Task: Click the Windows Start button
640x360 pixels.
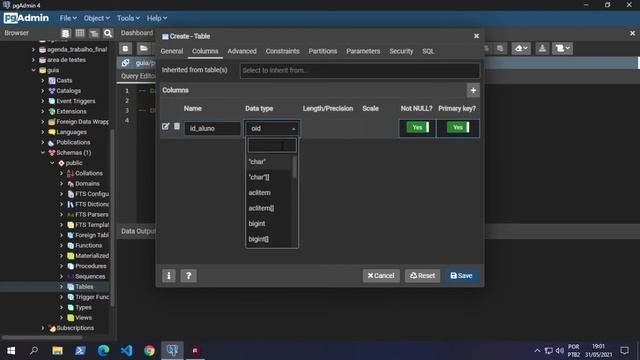Action: coord(11,351)
